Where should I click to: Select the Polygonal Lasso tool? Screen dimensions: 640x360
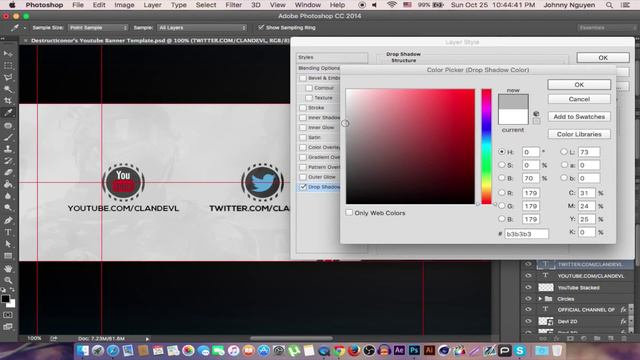pyautogui.click(x=8, y=78)
